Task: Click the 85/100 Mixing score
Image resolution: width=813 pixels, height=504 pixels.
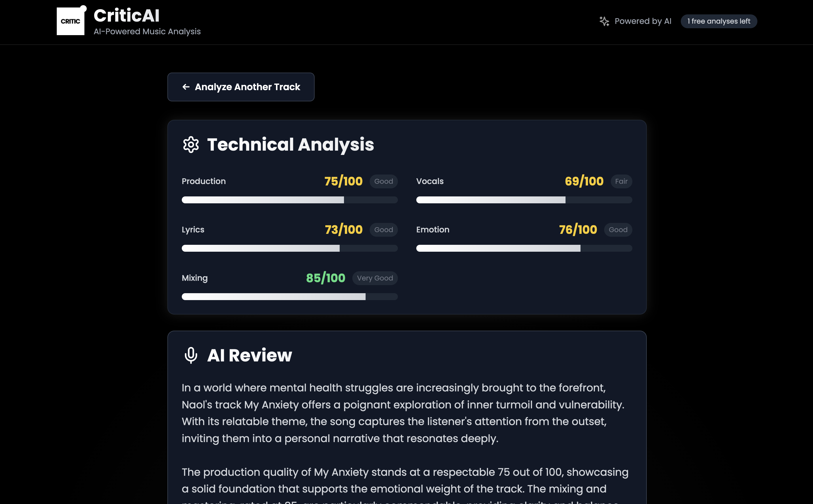Action: click(x=326, y=278)
